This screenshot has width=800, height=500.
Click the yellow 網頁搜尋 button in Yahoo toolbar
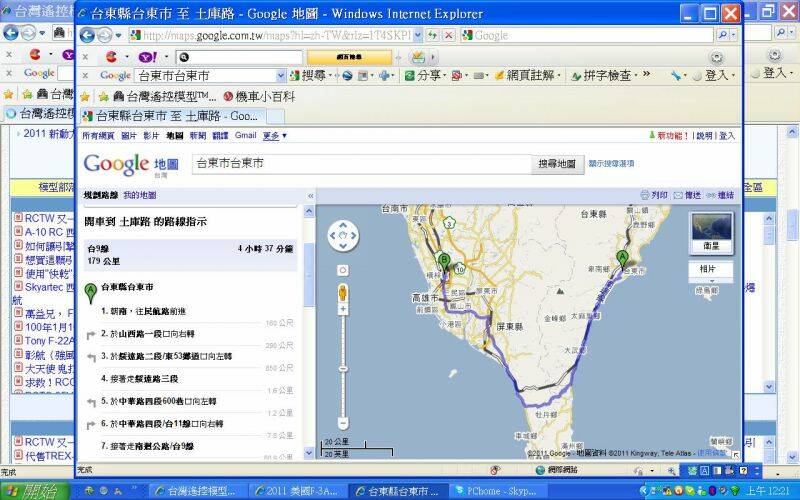coord(349,57)
